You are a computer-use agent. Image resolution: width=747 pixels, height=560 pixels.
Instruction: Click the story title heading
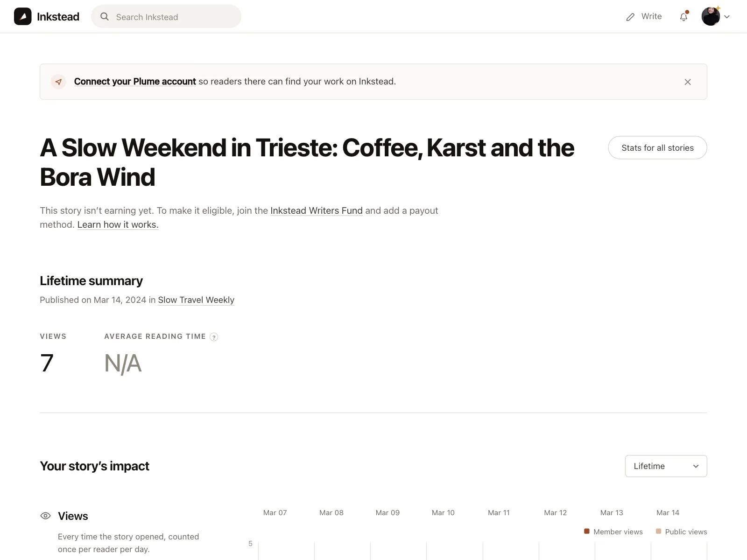tap(307, 162)
